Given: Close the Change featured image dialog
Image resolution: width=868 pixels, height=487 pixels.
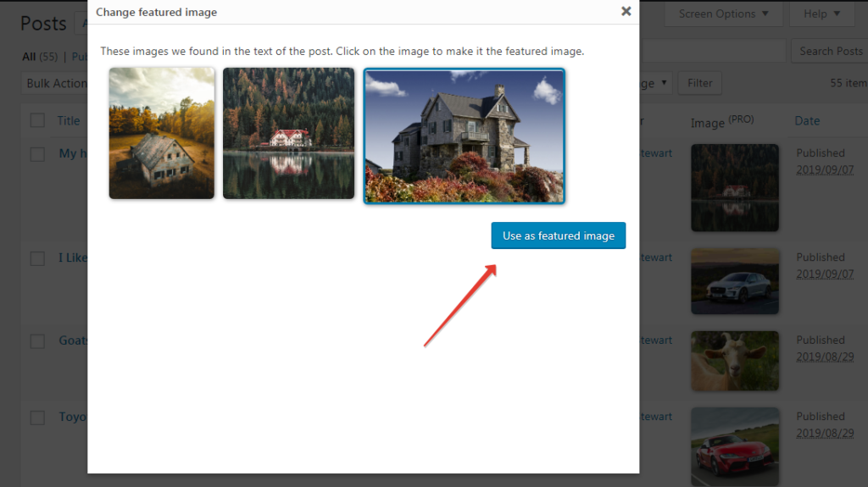Looking at the screenshot, I should coord(626,11).
